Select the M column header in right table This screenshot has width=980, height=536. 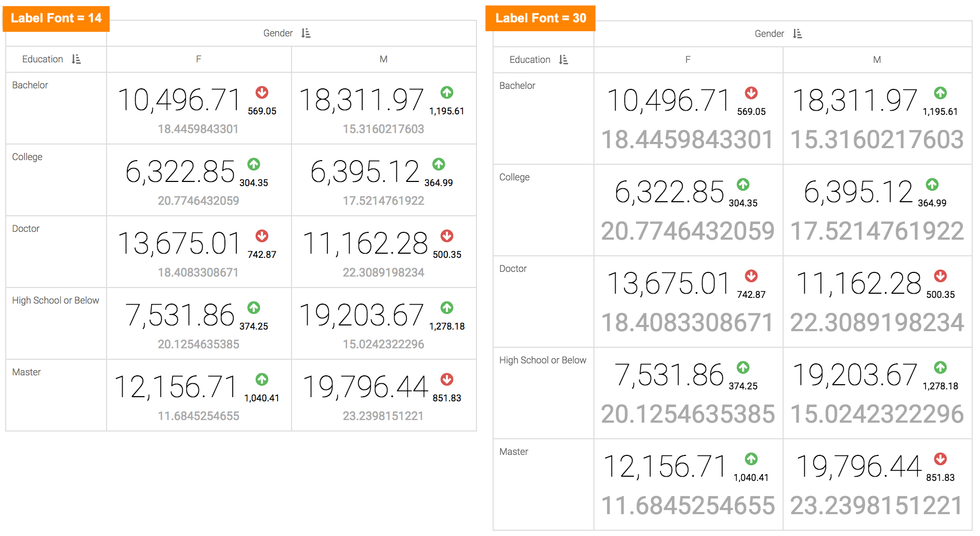(x=877, y=60)
